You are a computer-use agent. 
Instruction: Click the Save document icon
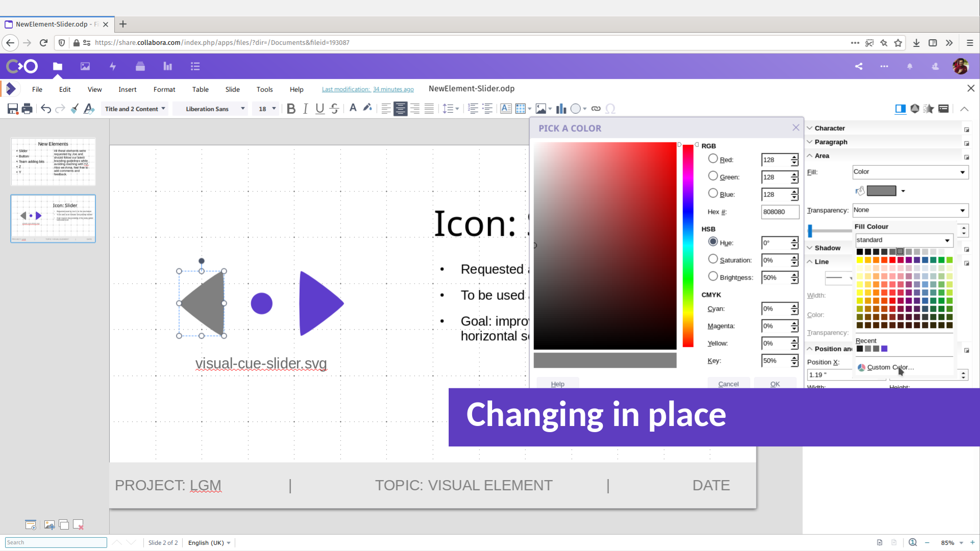[x=13, y=109]
